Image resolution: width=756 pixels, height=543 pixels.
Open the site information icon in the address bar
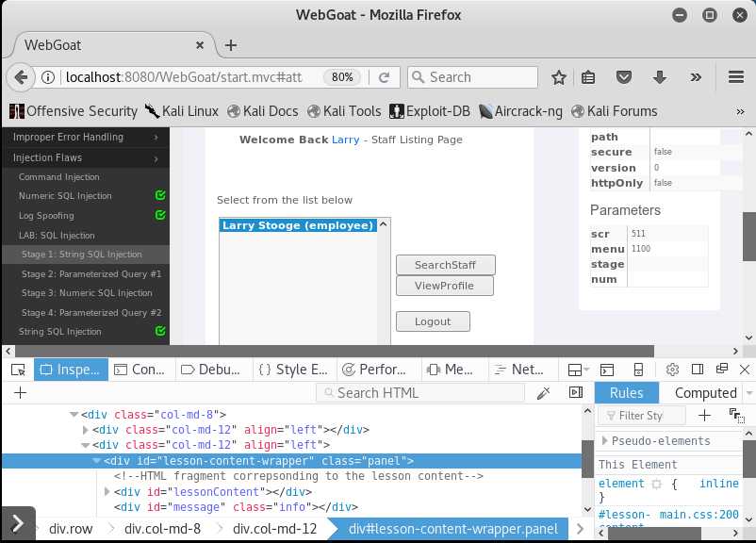(x=48, y=77)
